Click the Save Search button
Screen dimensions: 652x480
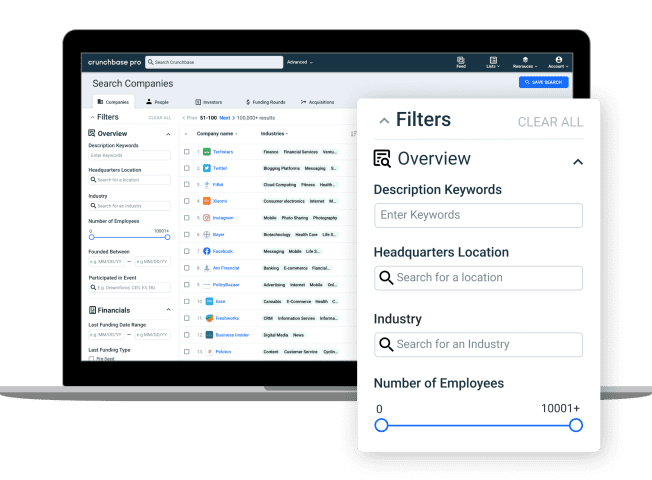(543, 82)
